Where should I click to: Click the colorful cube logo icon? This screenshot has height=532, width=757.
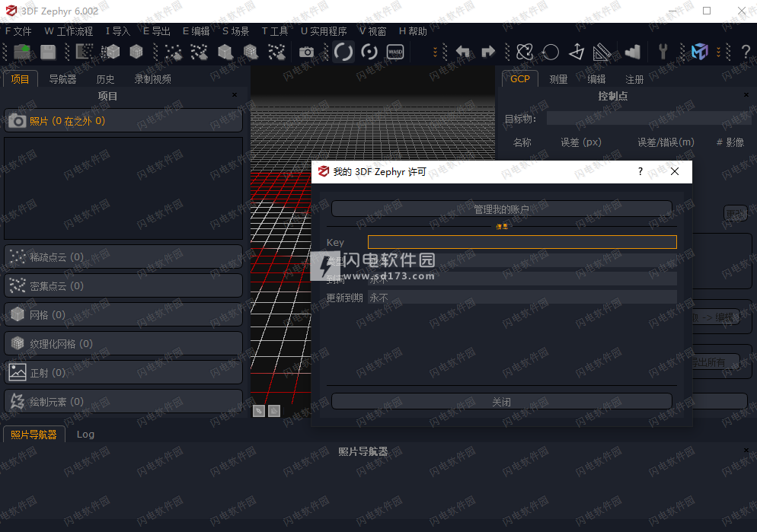[x=700, y=52]
